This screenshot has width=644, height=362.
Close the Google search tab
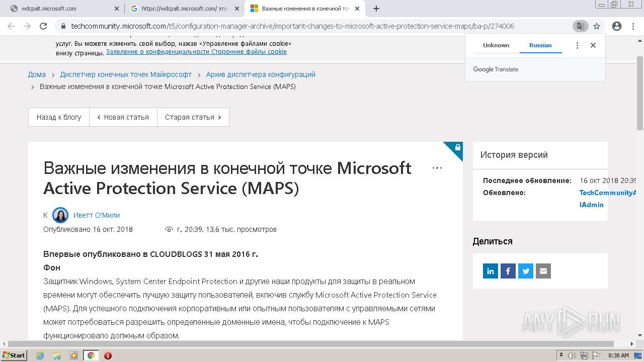click(237, 9)
